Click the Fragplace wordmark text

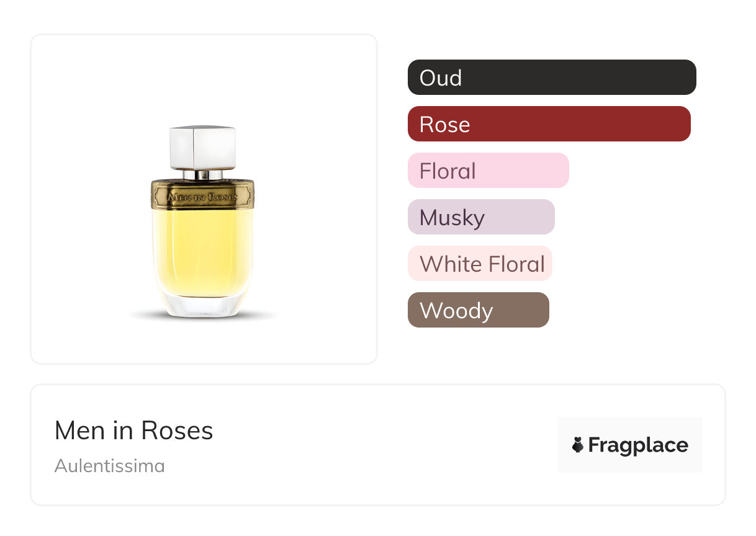click(x=638, y=445)
